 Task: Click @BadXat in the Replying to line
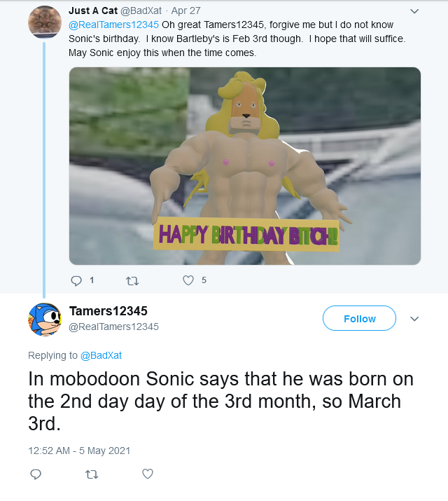tap(101, 355)
